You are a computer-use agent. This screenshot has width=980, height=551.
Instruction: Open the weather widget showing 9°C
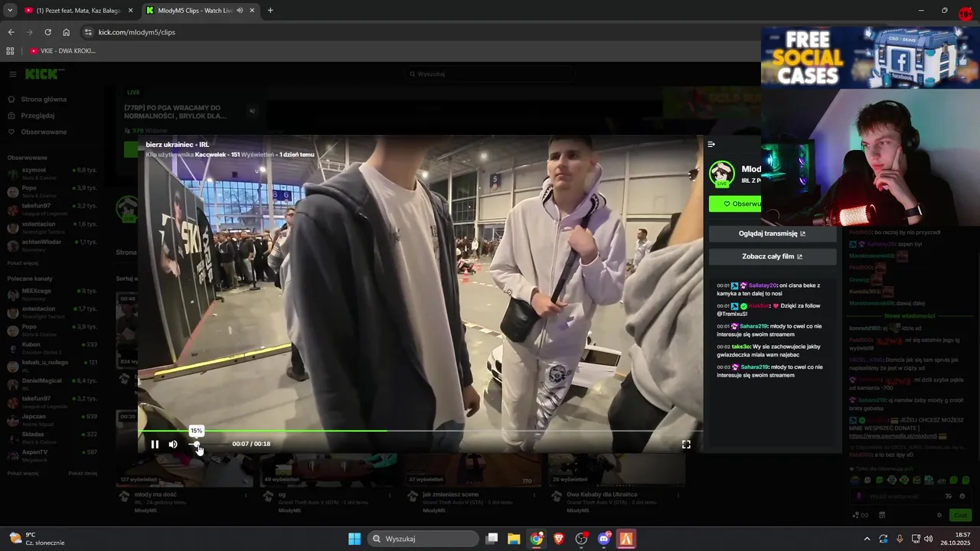(x=37, y=539)
